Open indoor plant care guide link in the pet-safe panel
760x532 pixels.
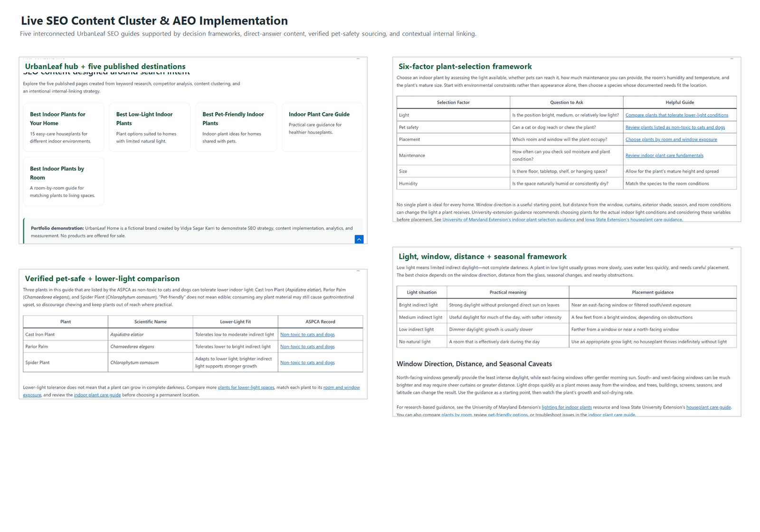(x=97, y=395)
